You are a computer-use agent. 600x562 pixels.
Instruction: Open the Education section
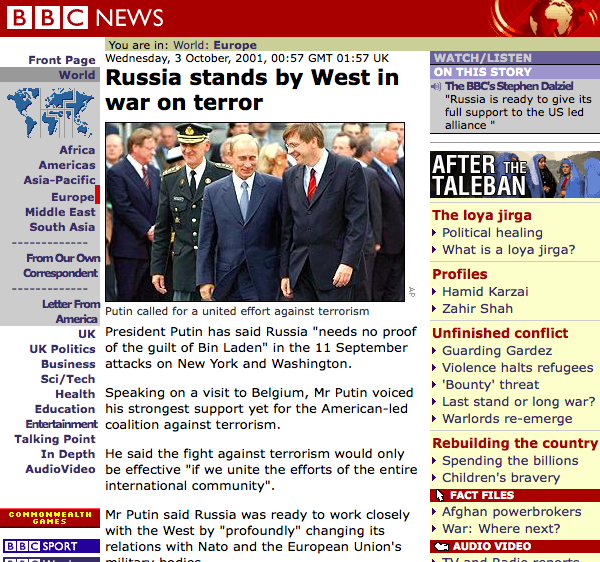pos(65,409)
